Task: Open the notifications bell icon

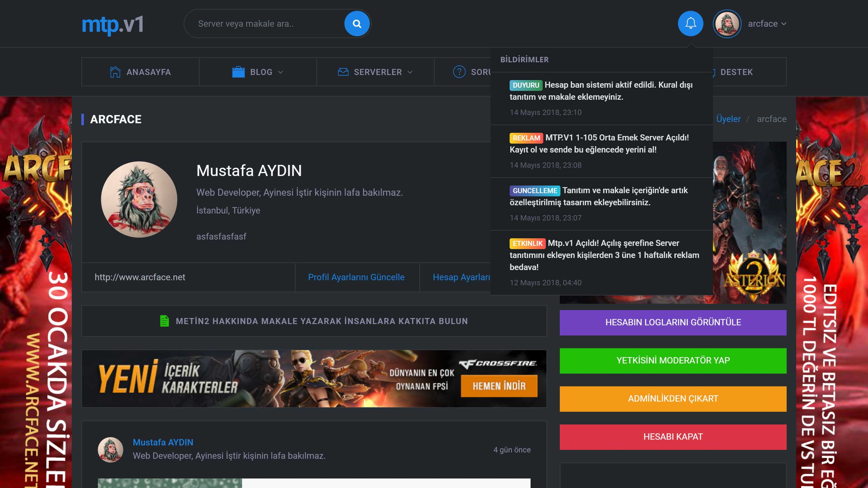Action: [x=690, y=23]
